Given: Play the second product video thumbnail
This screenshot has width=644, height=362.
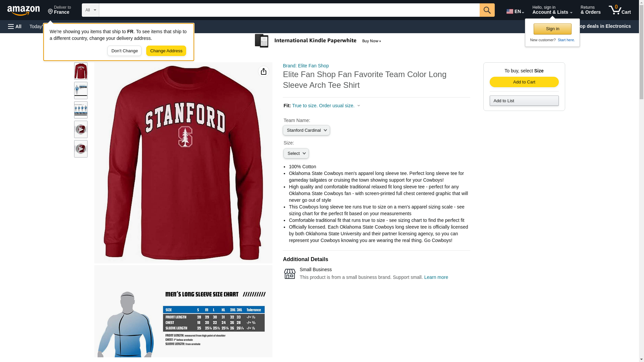Looking at the screenshot, I should pyautogui.click(x=80, y=149).
